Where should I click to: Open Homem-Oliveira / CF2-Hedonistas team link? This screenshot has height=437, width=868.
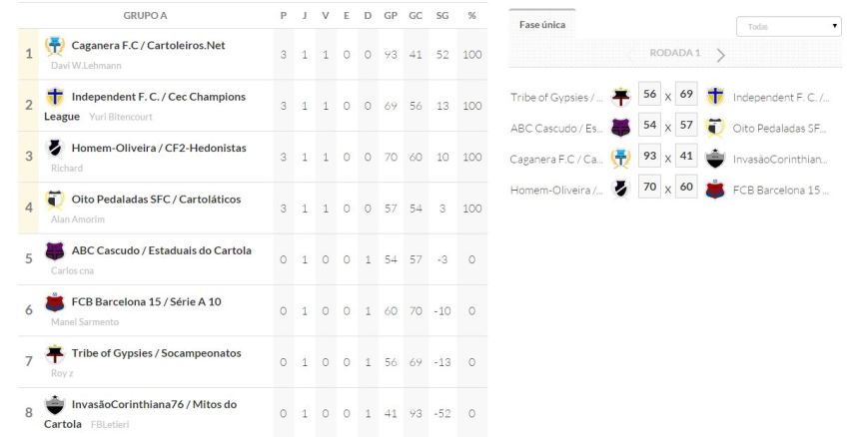coord(158,148)
